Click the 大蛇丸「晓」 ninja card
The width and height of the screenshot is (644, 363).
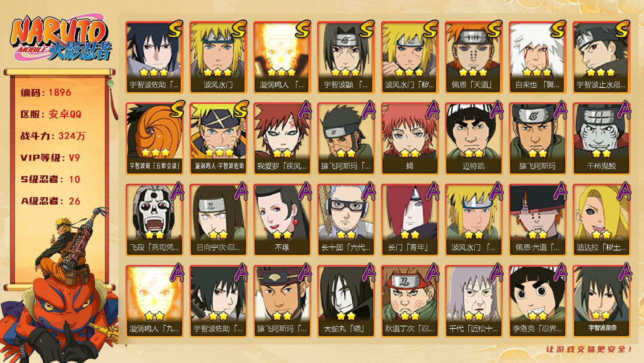pyautogui.click(x=346, y=301)
